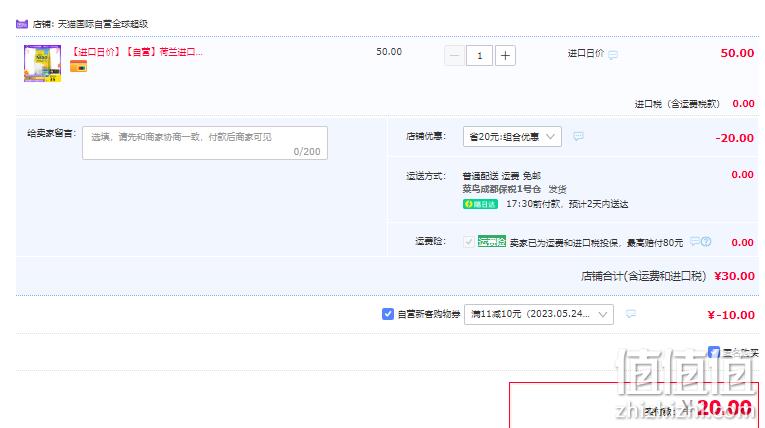Click the quantity field showing 1
This screenshot has height=428, width=765.
coord(479,56)
